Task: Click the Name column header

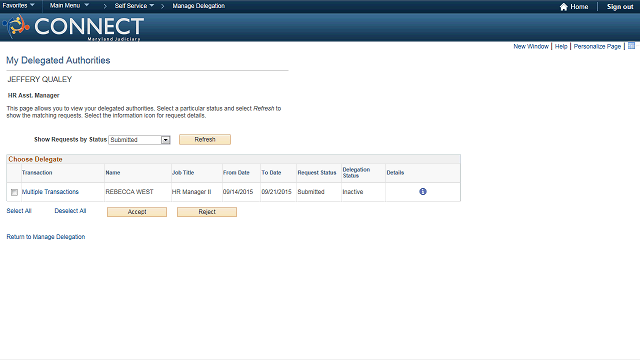Action: [x=113, y=173]
